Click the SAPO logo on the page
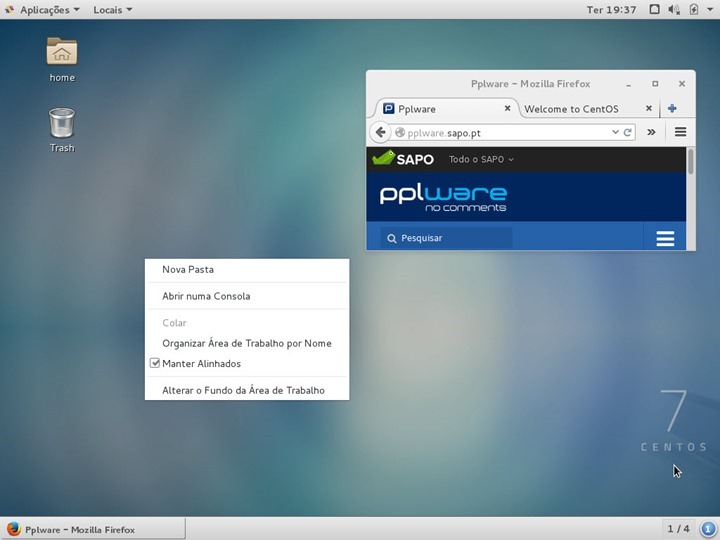720x540 pixels. point(403,158)
